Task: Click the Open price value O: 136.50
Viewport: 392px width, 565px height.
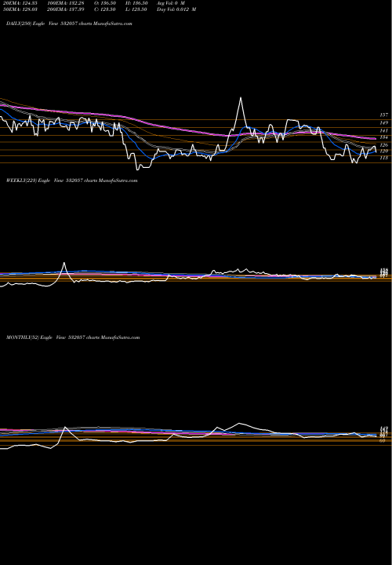Action: [105, 3]
